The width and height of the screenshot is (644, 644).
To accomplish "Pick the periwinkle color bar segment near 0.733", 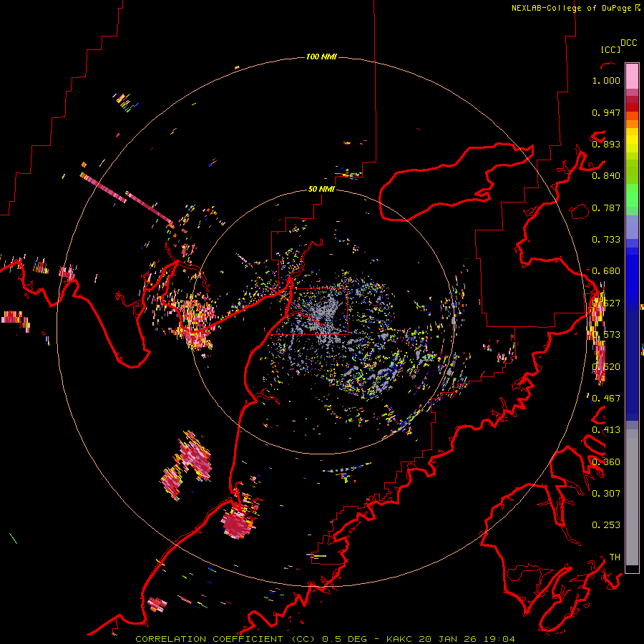I will coord(632,227).
